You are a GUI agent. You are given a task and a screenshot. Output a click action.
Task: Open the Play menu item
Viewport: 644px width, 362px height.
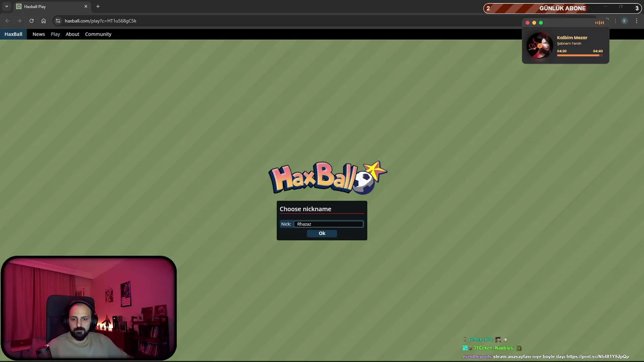point(55,34)
